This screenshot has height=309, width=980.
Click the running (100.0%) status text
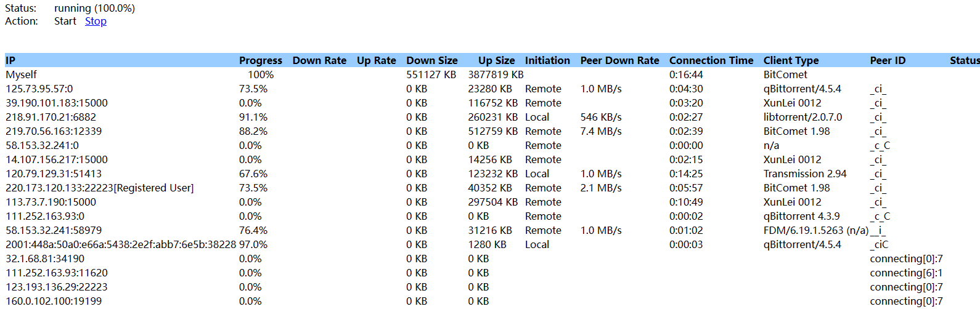94,8
